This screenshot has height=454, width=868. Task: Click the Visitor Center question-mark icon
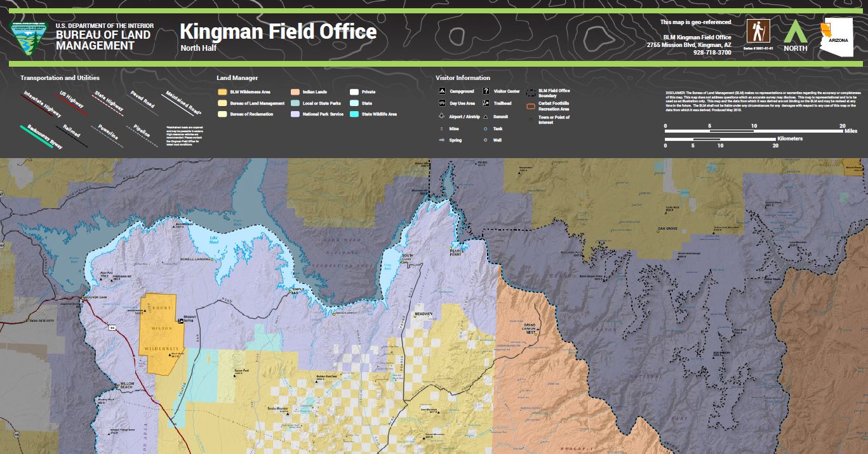[x=486, y=91]
